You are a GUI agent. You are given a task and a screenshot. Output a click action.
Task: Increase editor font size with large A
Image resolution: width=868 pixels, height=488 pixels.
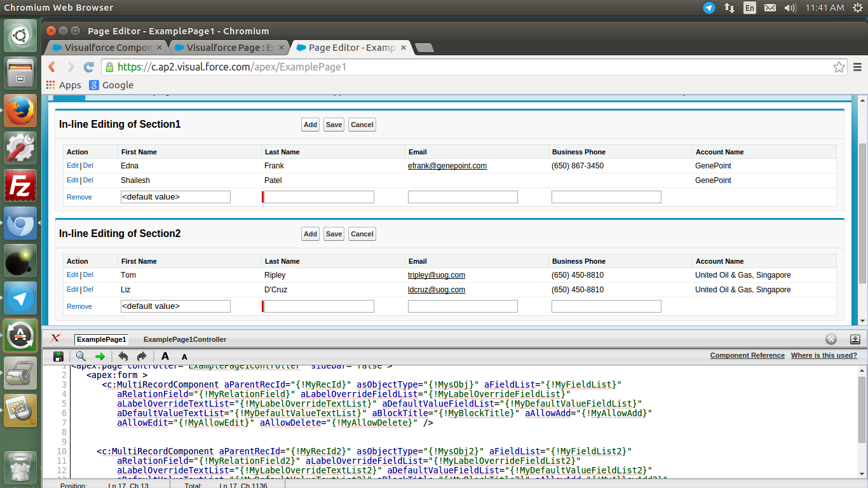[x=165, y=356]
